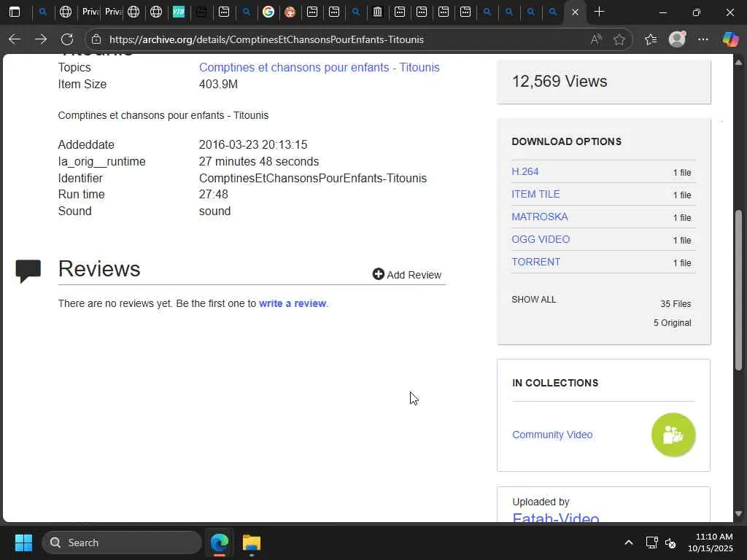This screenshot has height=560, width=747.
Task: Open Microsoft Edge from taskbar
Action: 220,542
